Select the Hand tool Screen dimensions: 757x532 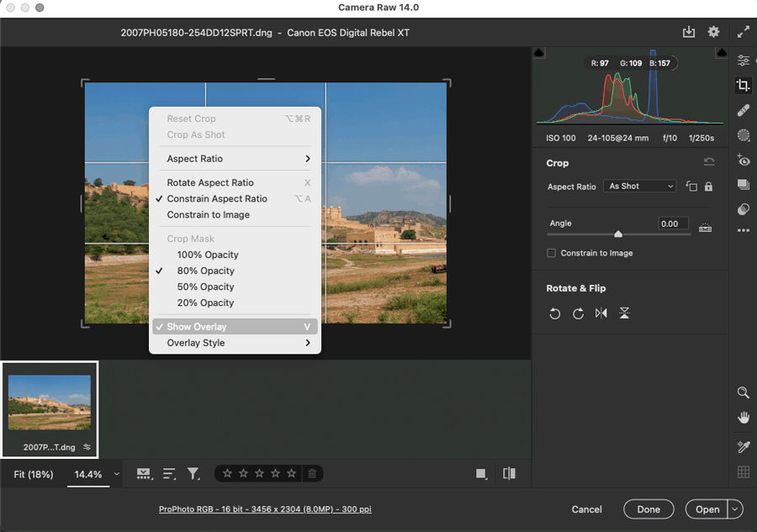(743, 417)
